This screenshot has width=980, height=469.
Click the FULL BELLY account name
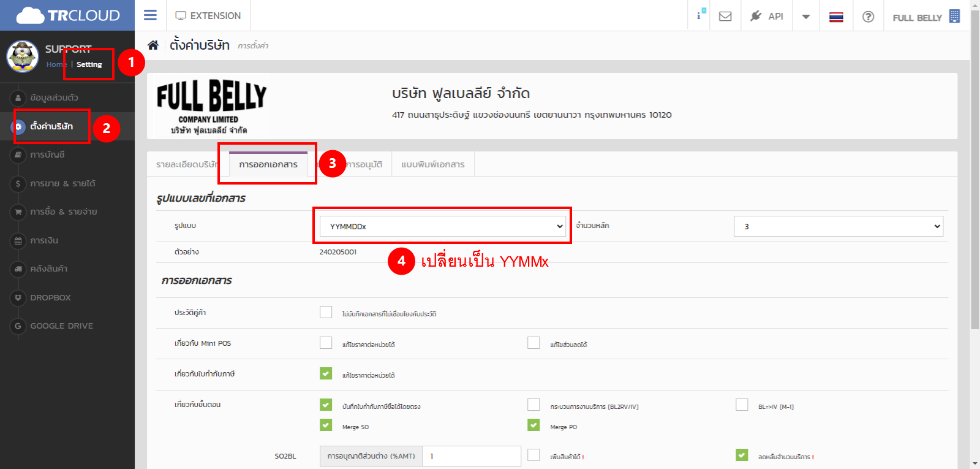pos(918,17)
